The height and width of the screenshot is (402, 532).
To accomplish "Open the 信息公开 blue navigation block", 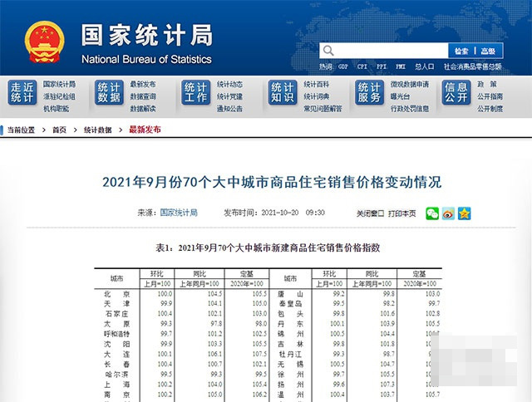I will (x=456, y=93).
